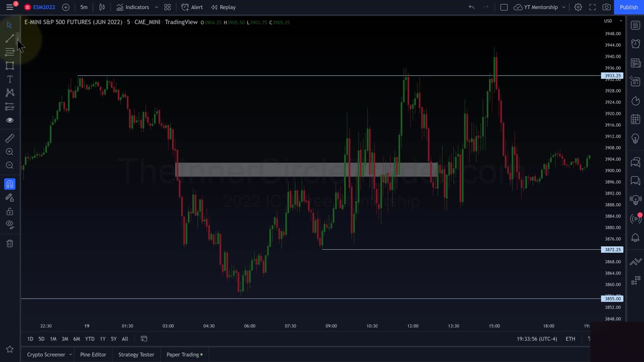Set date range to 1D

point(30,339)
